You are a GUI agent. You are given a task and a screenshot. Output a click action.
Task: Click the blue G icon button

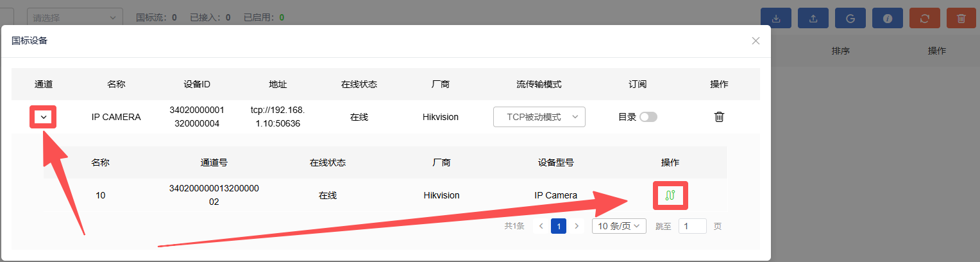click(850, 18)
